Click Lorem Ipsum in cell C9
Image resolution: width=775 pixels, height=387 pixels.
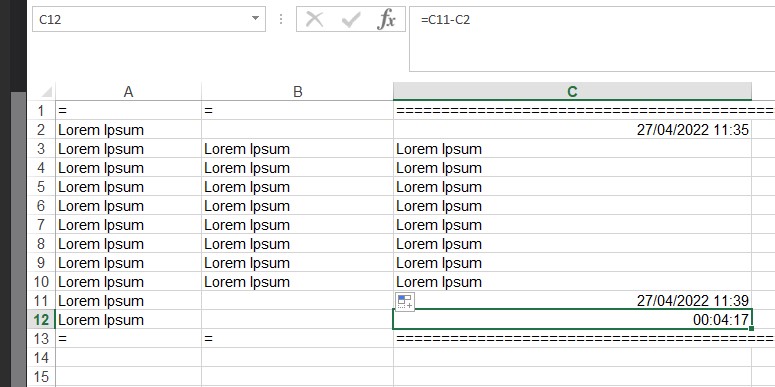439,263
